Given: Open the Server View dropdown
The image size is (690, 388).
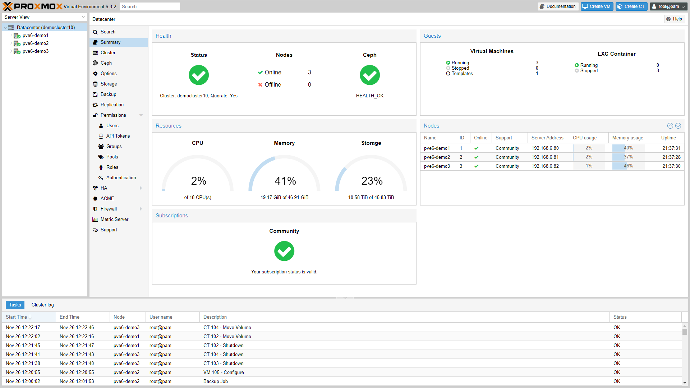Looking at the screenshot, I should pos(44,17).
